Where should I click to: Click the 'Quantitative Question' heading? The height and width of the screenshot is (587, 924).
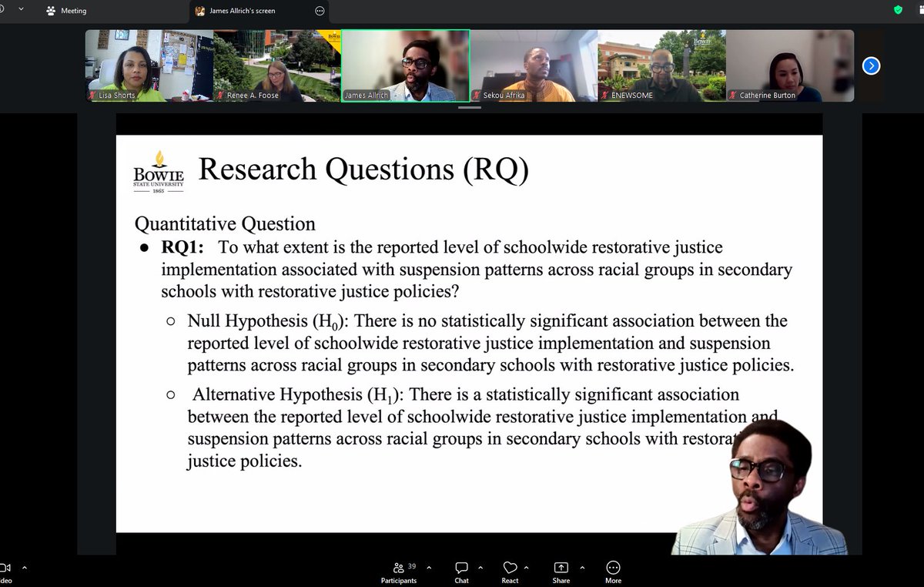point(225,224)
